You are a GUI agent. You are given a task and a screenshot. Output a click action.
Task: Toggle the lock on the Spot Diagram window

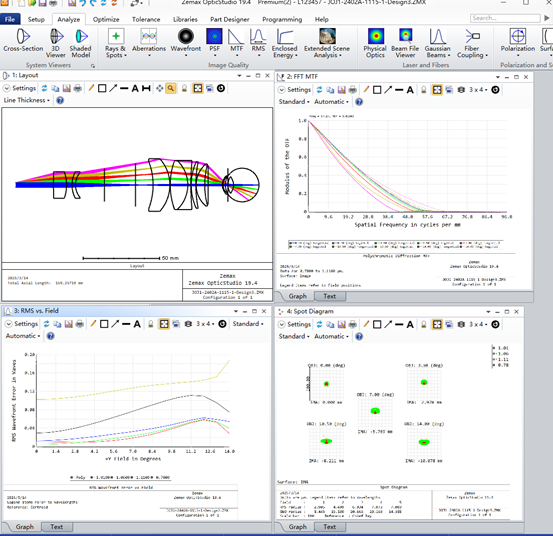tap(424, 324)
